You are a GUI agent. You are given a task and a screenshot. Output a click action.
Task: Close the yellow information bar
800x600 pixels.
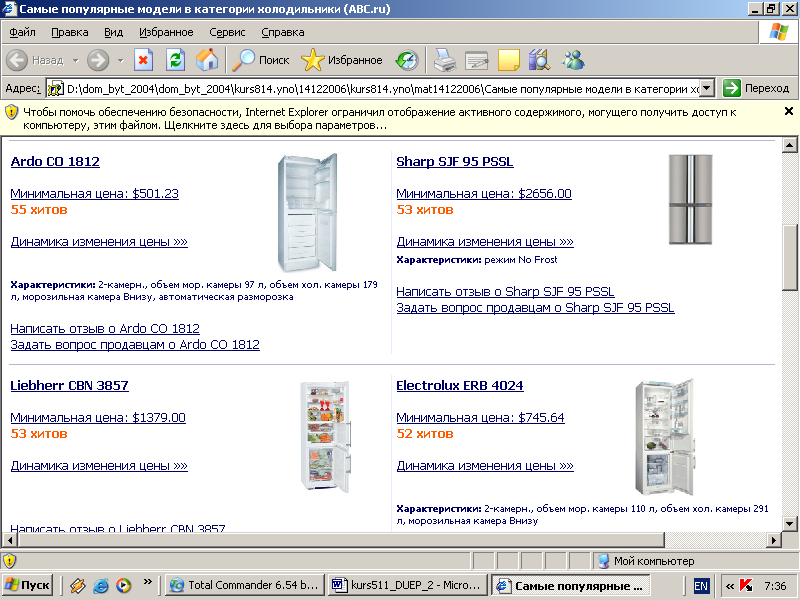pos(788,111)
